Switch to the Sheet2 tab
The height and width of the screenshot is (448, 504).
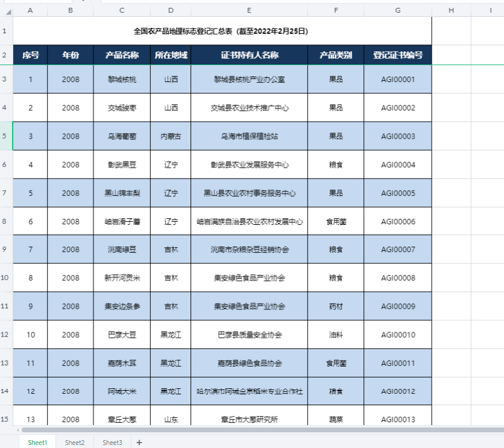(x=75, y=443)
